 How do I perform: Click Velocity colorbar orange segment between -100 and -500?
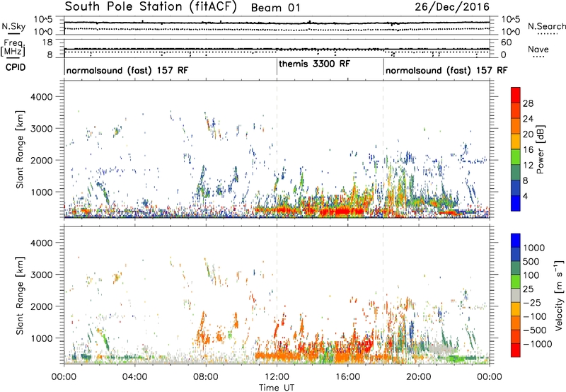(516, 323)
